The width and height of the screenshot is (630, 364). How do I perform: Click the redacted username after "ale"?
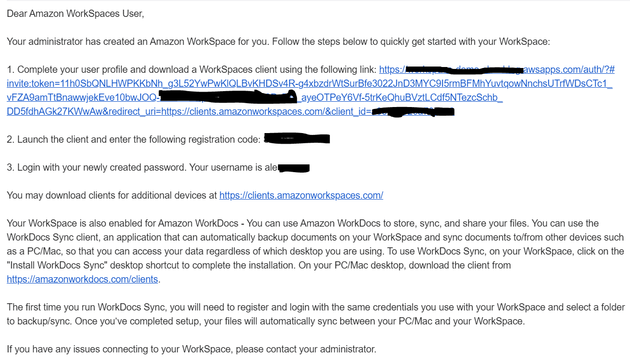click(x=294, y=168)
